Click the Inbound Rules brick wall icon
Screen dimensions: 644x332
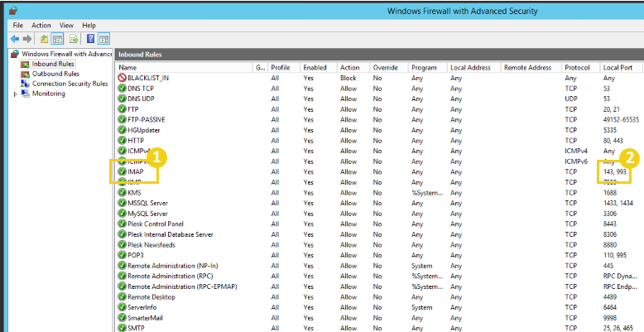tap(25, 64)
